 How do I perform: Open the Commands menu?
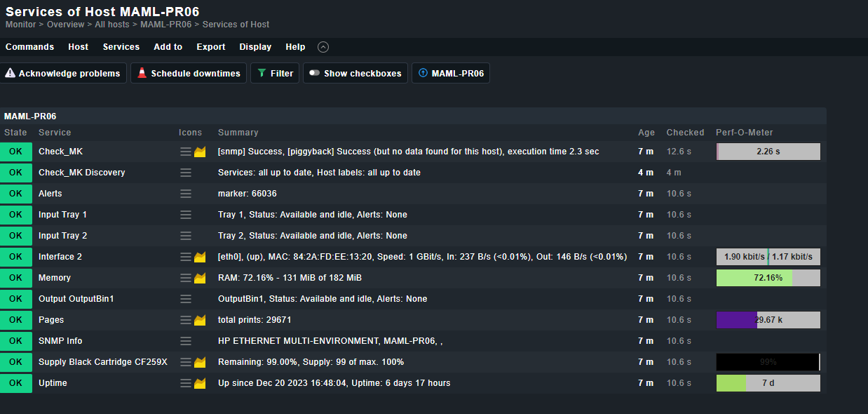pyautogui.click(x=29, y=47)
